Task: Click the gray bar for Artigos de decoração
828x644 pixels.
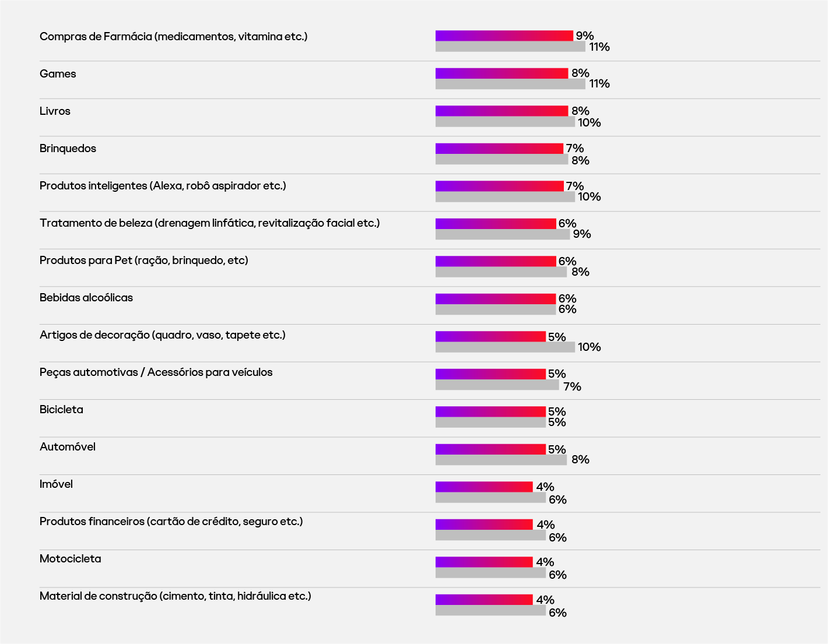Action: click(505, 347)
